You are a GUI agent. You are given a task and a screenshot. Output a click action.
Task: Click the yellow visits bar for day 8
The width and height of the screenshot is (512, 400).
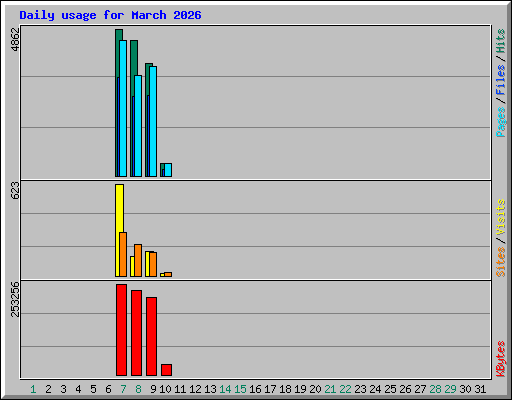[132, 266]
